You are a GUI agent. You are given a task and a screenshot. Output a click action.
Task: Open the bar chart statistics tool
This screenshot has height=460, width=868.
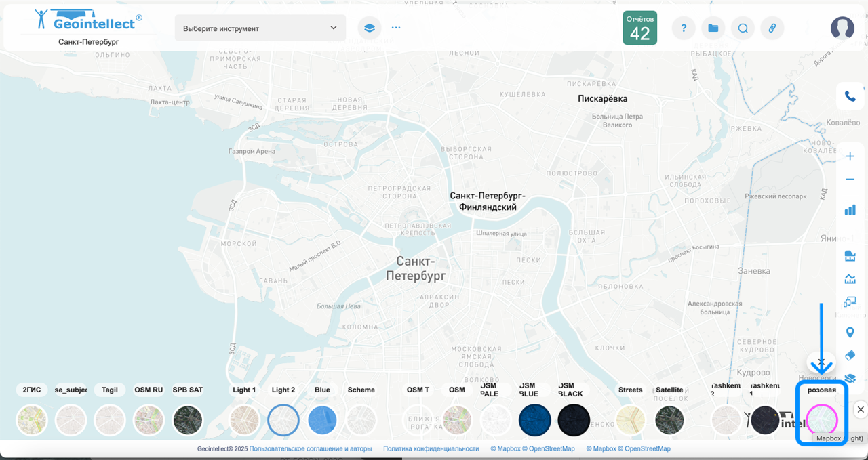[850, 210]
